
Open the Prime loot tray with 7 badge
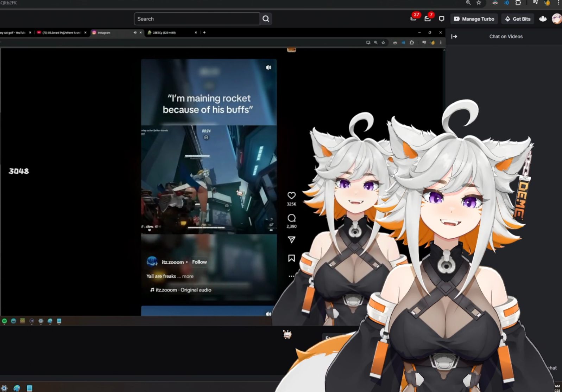(428, 19)
